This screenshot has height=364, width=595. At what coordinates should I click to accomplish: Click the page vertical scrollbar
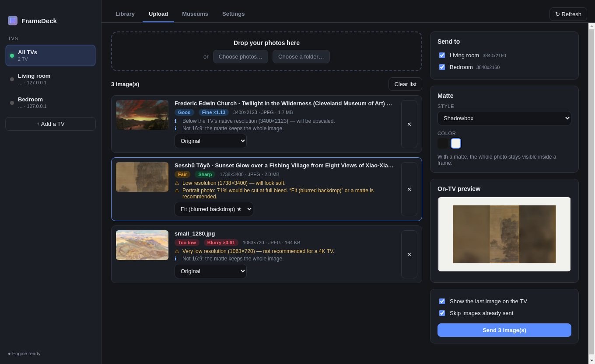point(591,191)
